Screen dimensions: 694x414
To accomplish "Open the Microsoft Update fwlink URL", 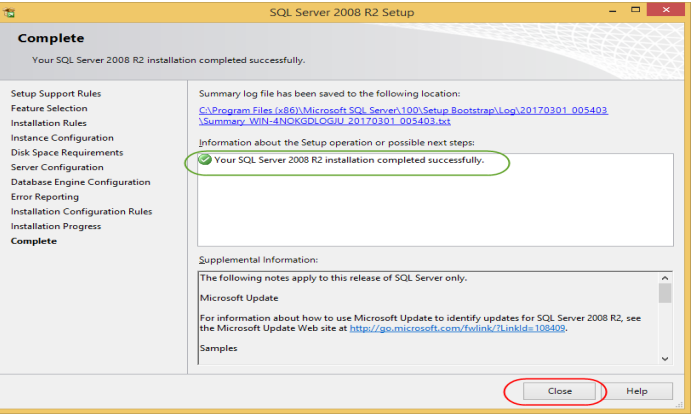I will point(457,328).
